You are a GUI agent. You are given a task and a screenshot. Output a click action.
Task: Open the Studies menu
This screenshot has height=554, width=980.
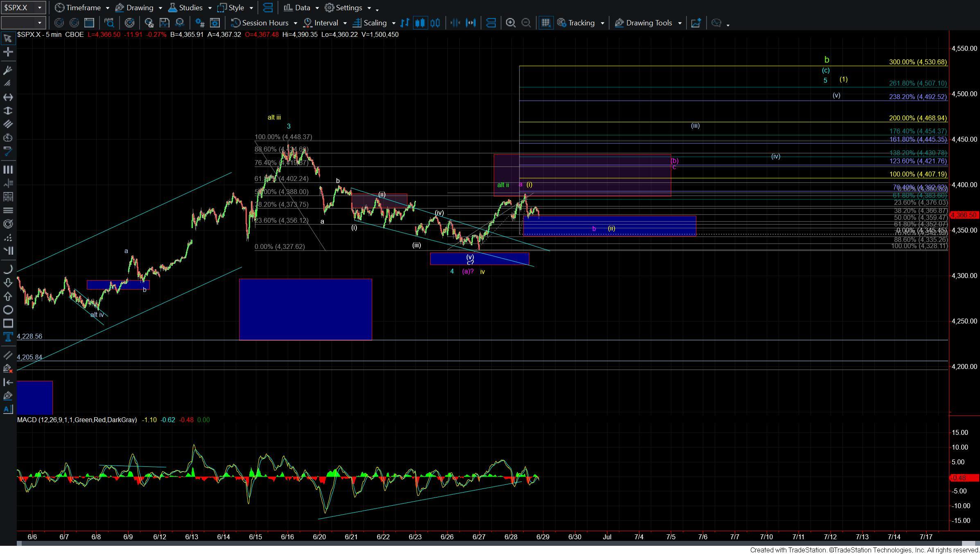tap(190, 8)
